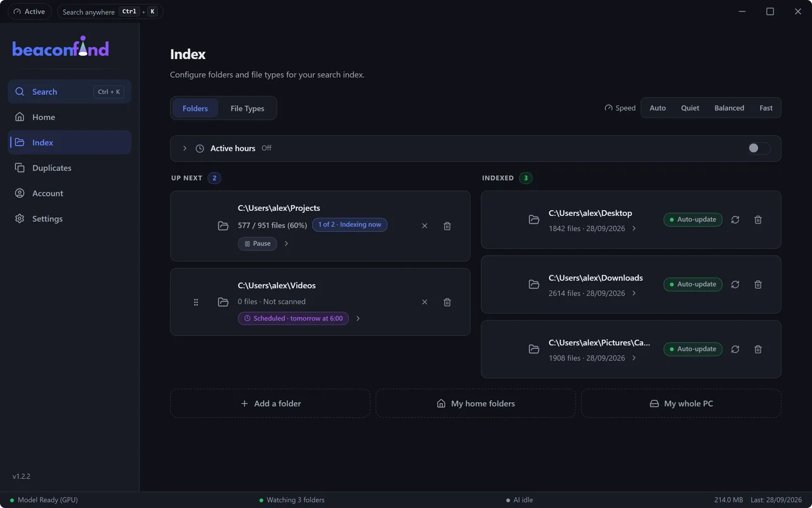Open schedule chevron for Videos folder
This screenshot has height=508, width=812.
pyautogui.click(x=358, y=319)
